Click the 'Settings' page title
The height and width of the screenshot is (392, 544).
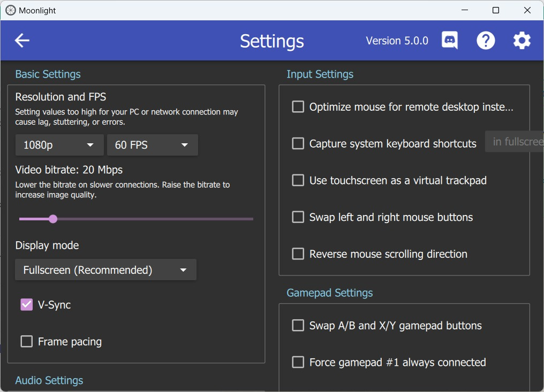(272, 41)
